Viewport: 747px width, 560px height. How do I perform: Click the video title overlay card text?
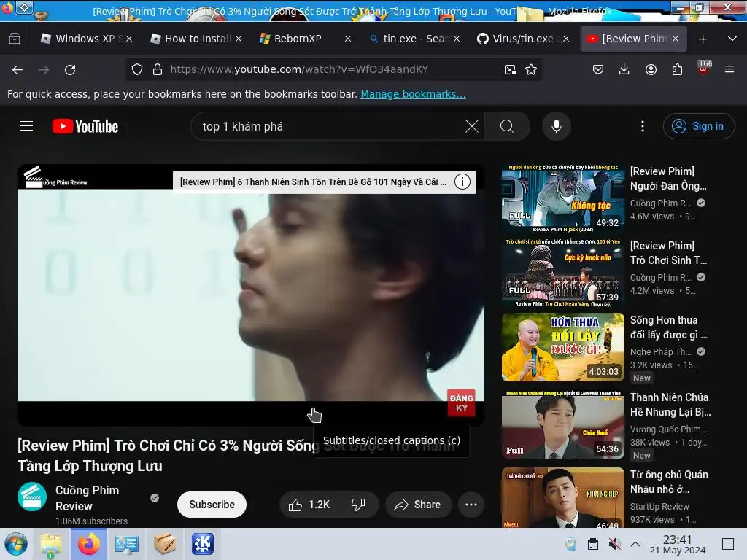click(x=313, y=182)
